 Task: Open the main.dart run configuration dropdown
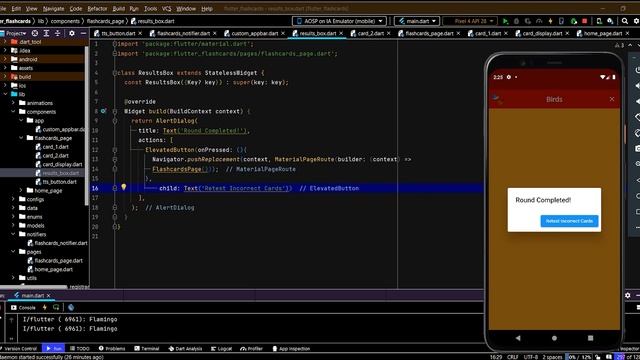point(417,21)
